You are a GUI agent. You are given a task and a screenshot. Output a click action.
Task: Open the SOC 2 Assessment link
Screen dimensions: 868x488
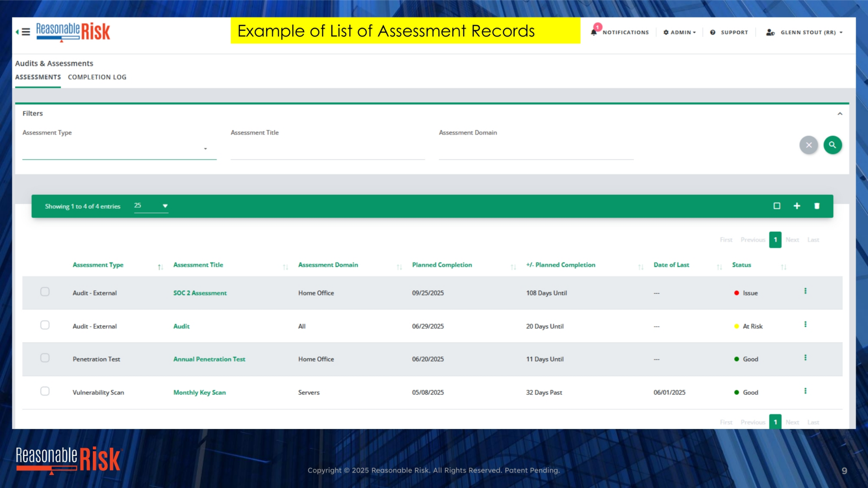tap(200, 293)
